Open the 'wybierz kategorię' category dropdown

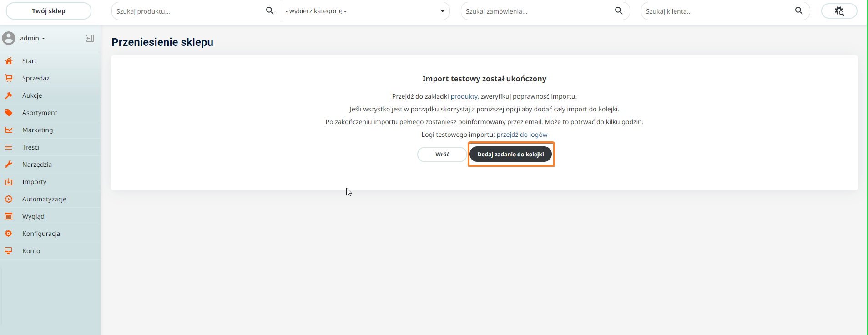(x=365, y=11)
